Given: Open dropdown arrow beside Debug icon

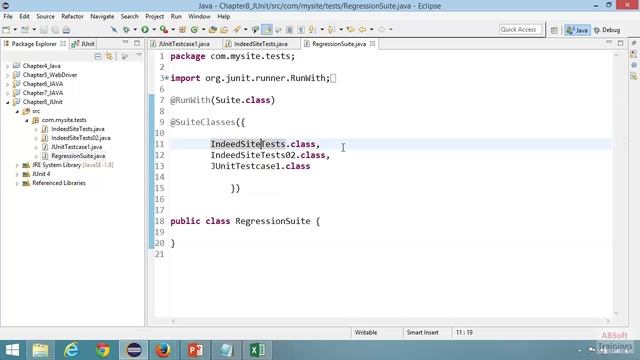Looking at the screenshot, I should (x=135, y=30).
